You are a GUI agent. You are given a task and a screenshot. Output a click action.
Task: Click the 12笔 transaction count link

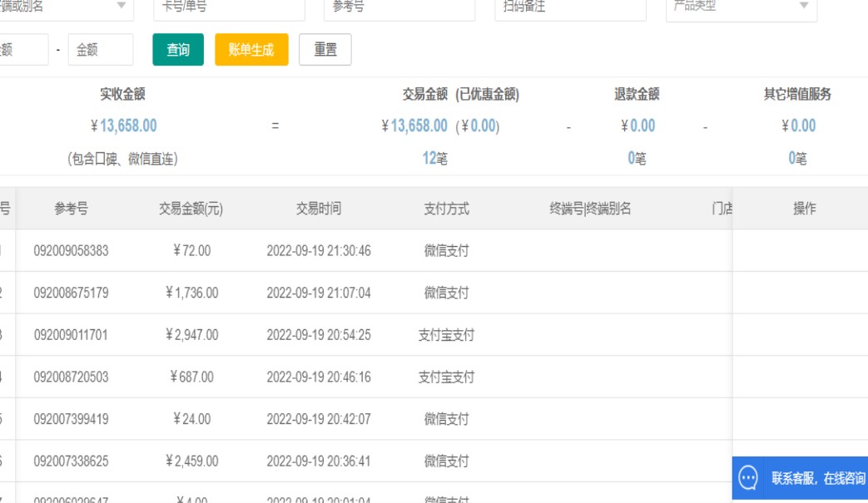[434, 158]
